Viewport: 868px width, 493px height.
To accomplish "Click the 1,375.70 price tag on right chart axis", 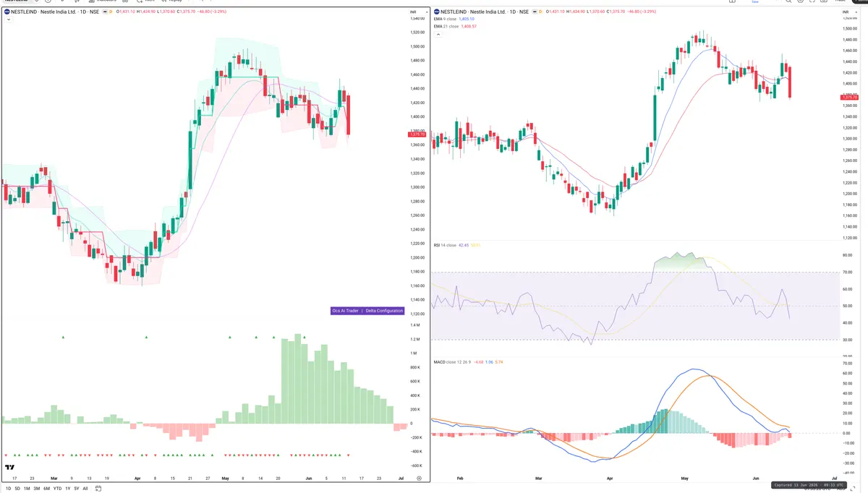I will [x=848, y=97].
